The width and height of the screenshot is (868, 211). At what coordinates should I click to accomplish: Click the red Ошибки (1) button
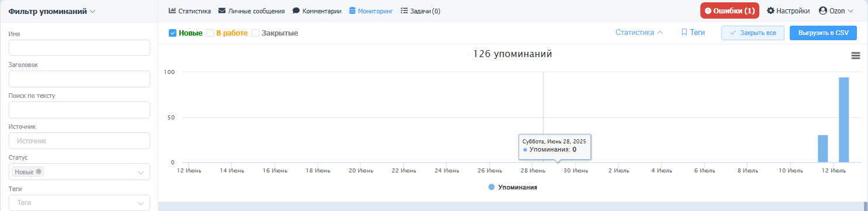tap(730, 10)
